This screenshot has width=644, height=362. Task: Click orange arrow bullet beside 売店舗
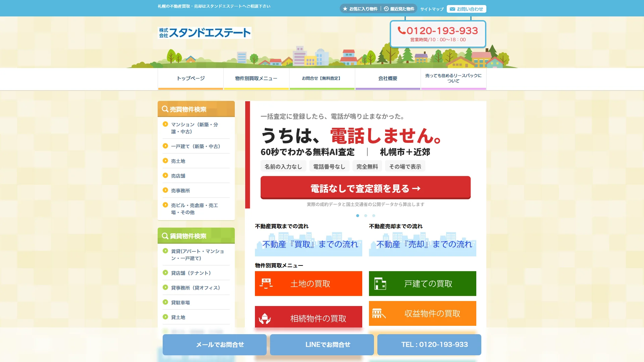[165, 175]
